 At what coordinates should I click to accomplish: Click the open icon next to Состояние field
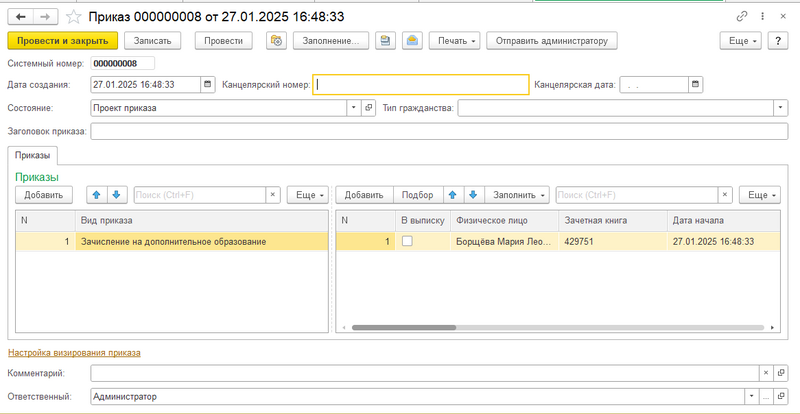coord(368,108)
